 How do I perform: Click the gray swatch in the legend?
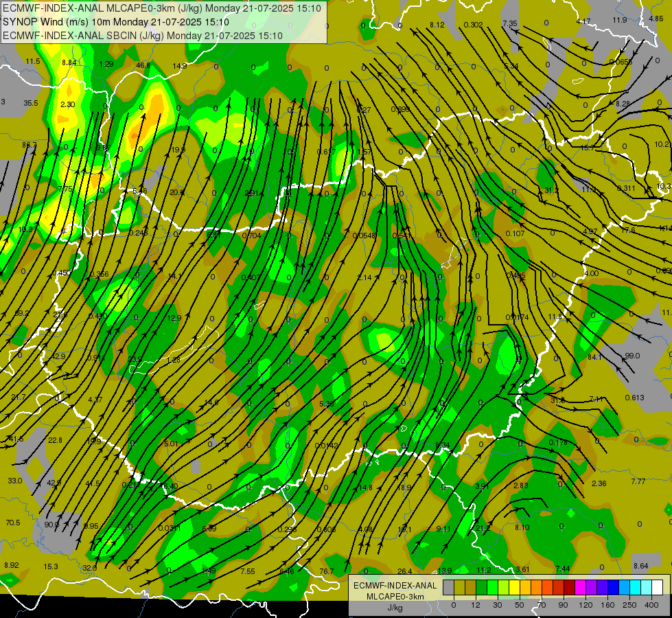(x=448, y=587)
